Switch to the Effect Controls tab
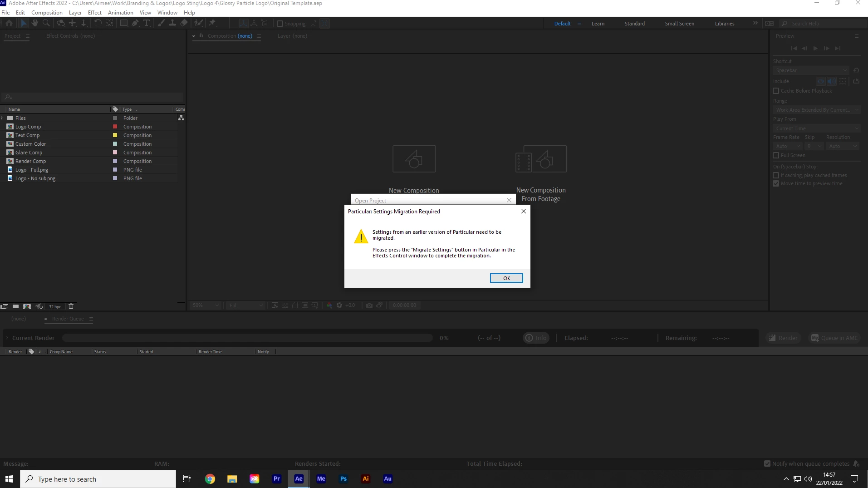This screenshot has height=488, width=868. point(70,36)
